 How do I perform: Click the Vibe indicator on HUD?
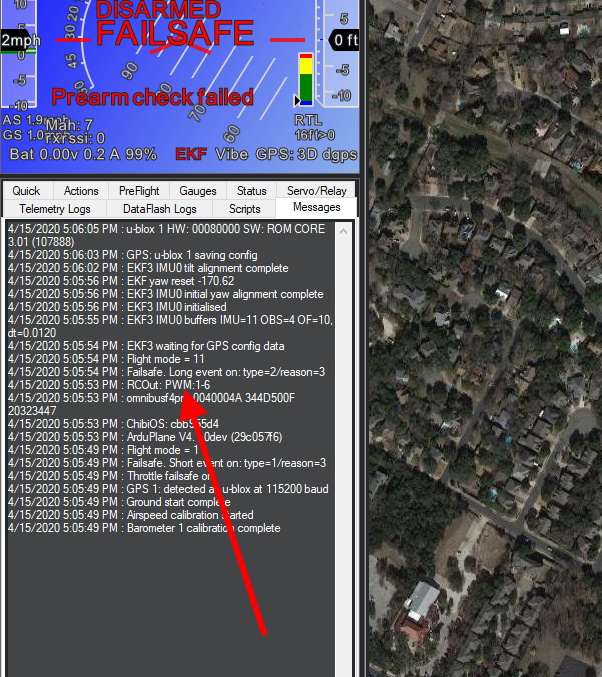tap(234, 154)
